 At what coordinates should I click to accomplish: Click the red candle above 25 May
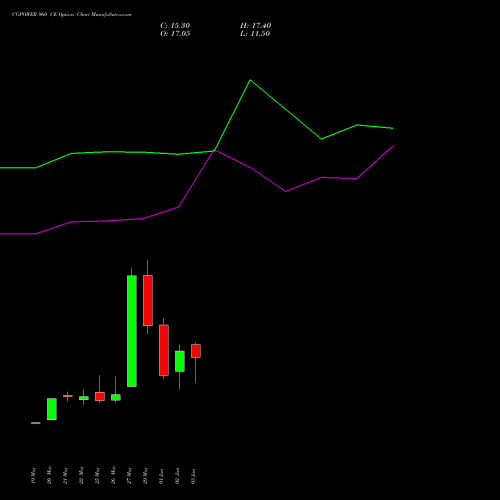100,396
